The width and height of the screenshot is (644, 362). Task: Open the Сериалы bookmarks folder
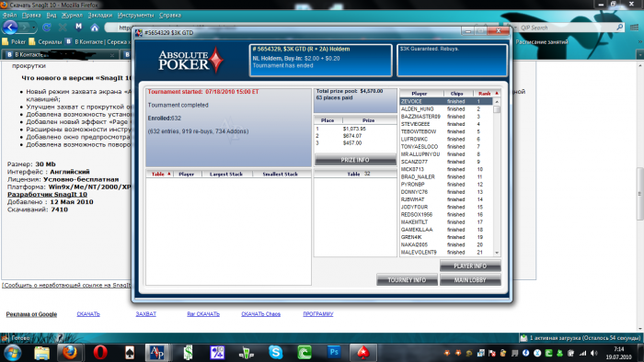coord(45,42)
